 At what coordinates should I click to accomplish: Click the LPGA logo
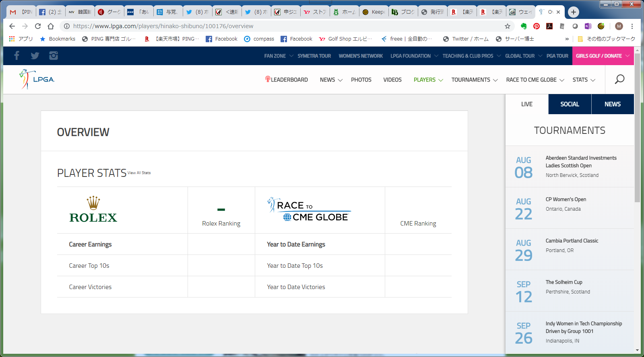point(37,79)
